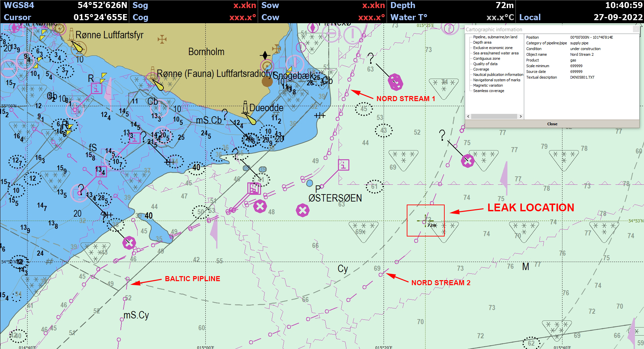Click the Bornholm island label

(206, 52)
